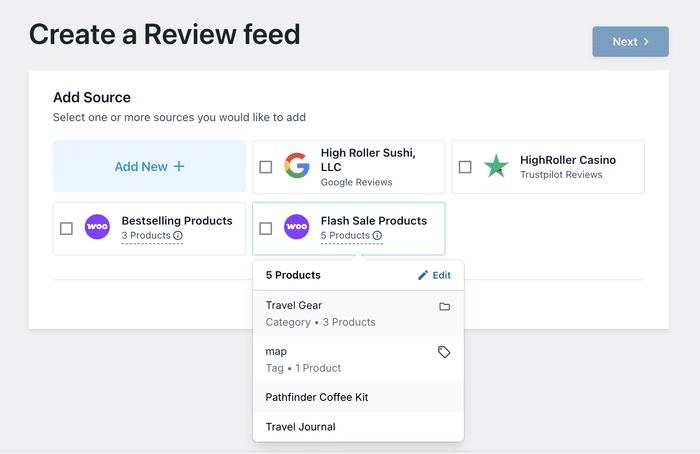Click the WooCommerce icon on Flash Sale Products
The image size is (700, 454).
(x=297, y=227)
